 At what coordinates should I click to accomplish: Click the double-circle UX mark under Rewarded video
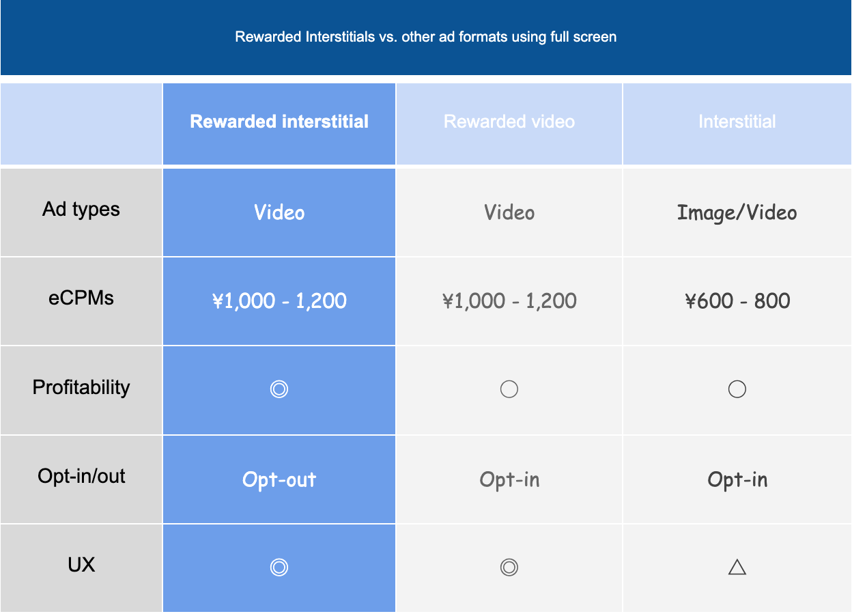click(x=509, y=568)
